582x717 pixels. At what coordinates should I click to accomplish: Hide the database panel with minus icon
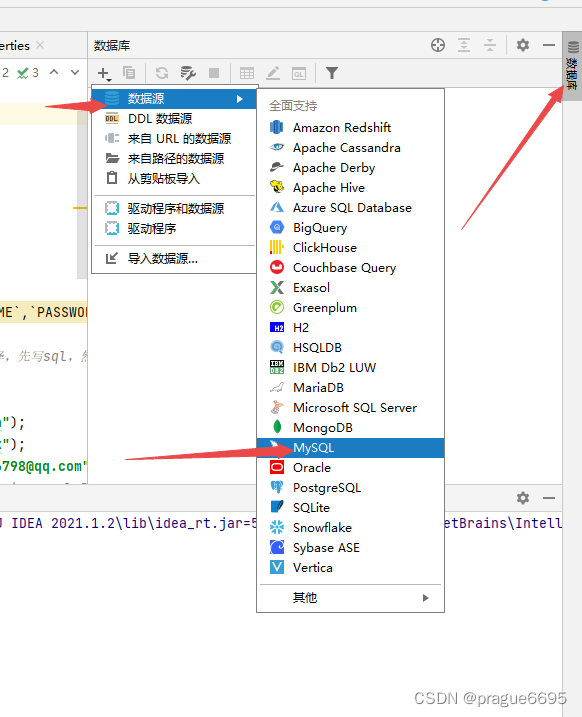(x=549, y=45)
